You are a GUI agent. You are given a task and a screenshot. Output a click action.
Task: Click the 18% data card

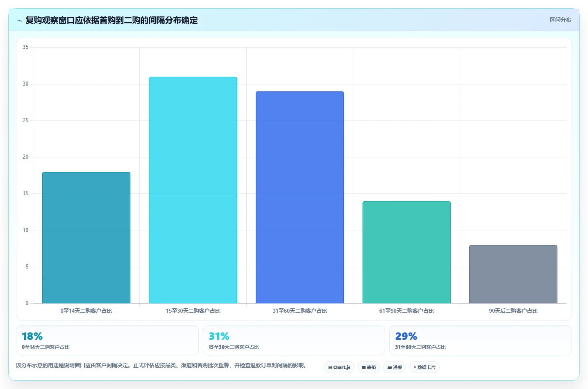tap(107, 340)
